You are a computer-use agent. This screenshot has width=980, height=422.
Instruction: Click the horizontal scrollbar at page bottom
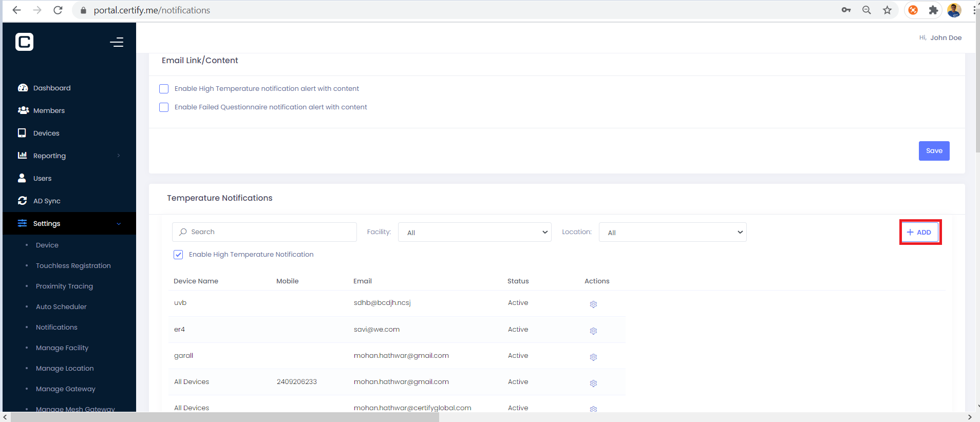(x=225, y=417)
